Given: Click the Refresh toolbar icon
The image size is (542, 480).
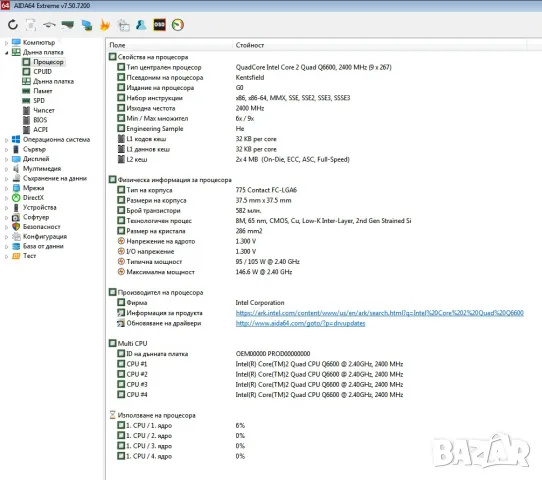Looking at the screenshot, I should coord(13,25).
